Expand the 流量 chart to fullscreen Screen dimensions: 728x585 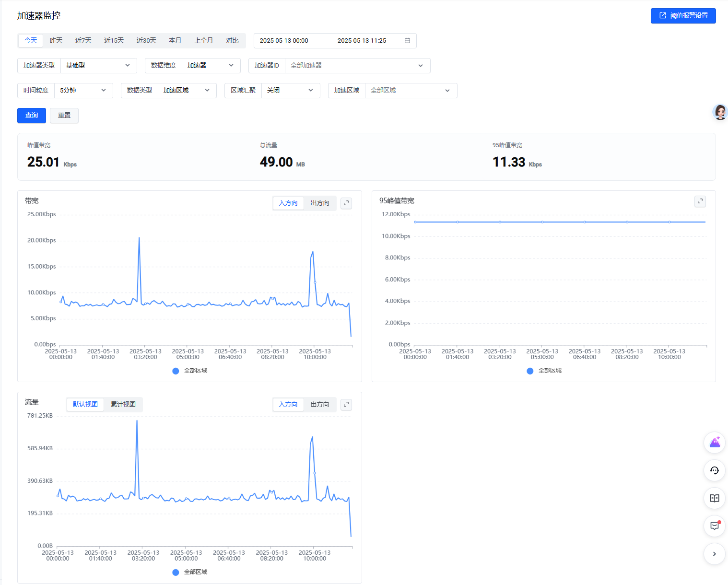pos(346,405)
